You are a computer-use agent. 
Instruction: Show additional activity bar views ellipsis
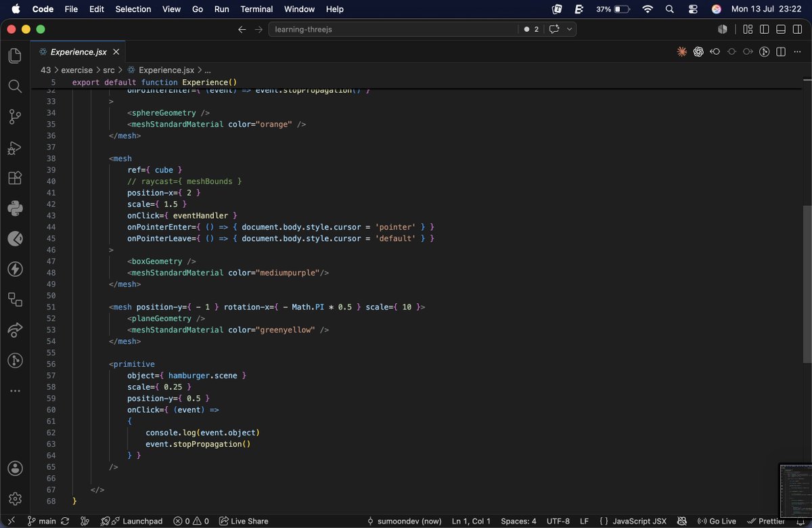[15, 391]
